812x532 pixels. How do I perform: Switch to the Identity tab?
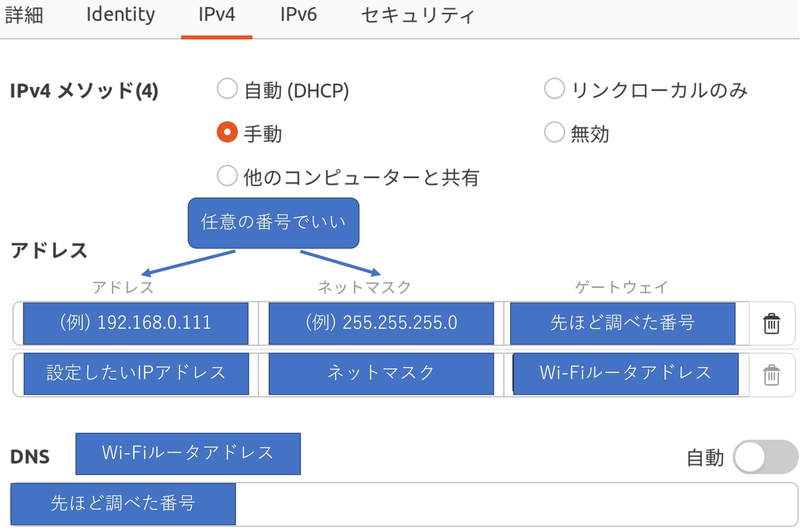pyautogui.click(x=121, y=15)
